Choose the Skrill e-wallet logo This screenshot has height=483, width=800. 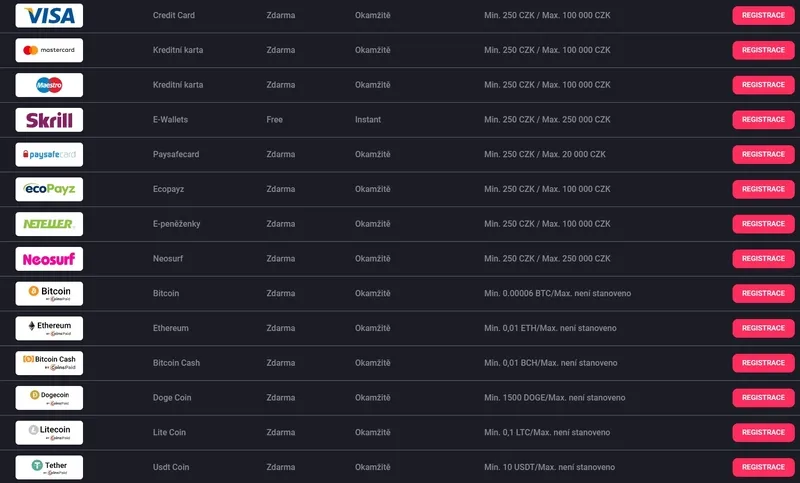49,120
